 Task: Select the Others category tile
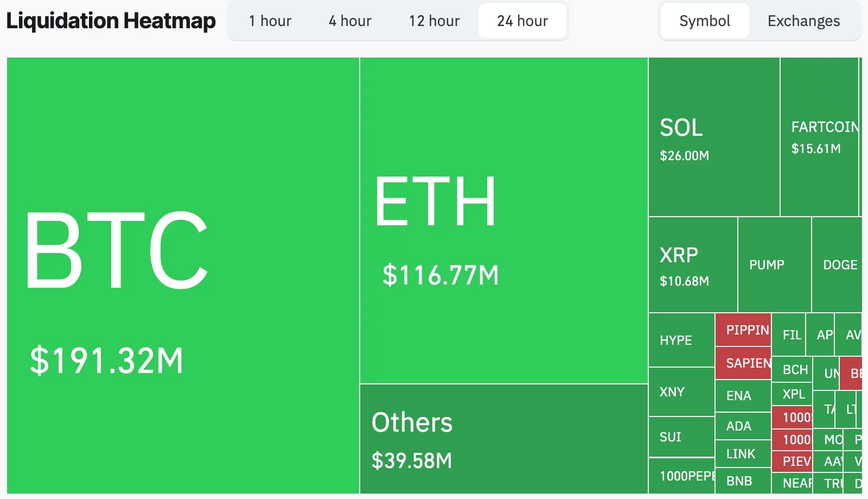tap(502, 440)
